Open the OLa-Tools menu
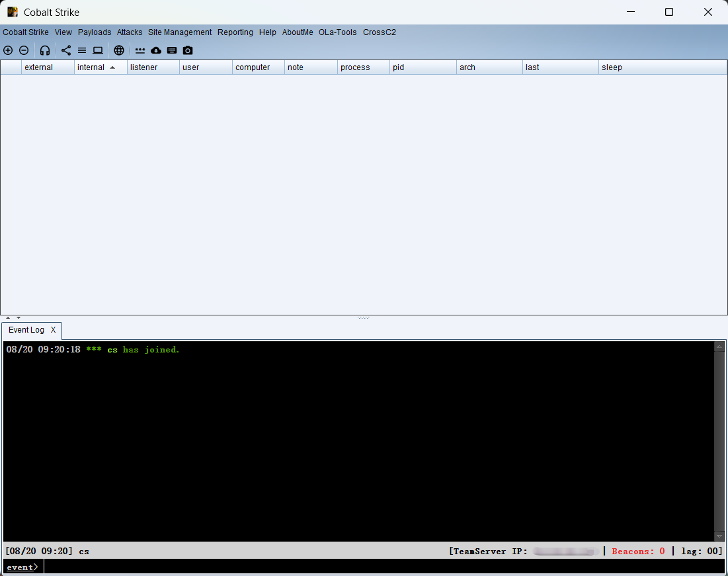Screen dimensions: 728x576 coord(337,32)
